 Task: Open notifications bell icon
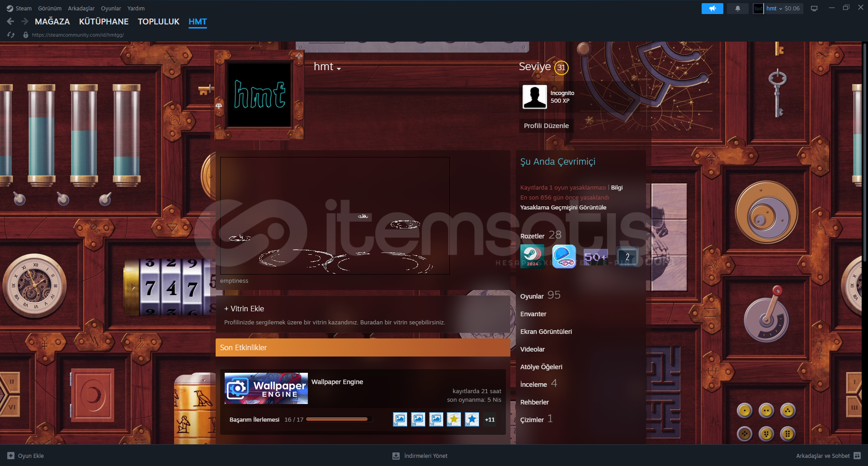pyautogui.click(x=738, y=9)
